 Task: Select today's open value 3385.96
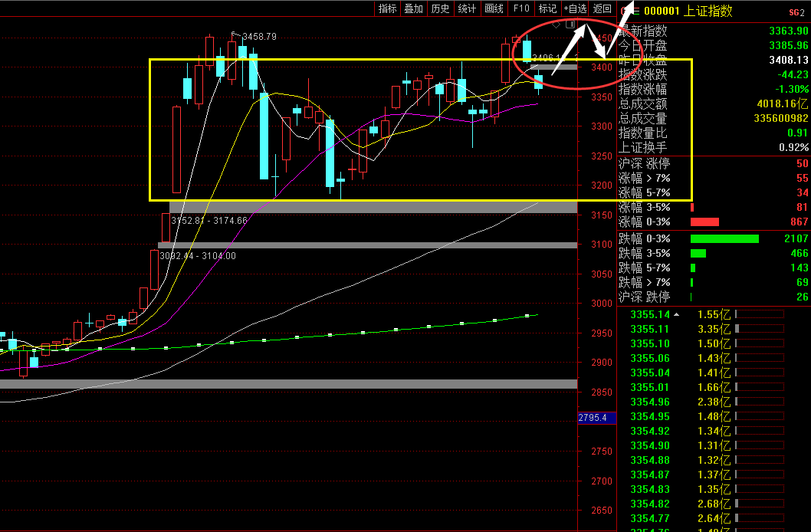[789, 45]
